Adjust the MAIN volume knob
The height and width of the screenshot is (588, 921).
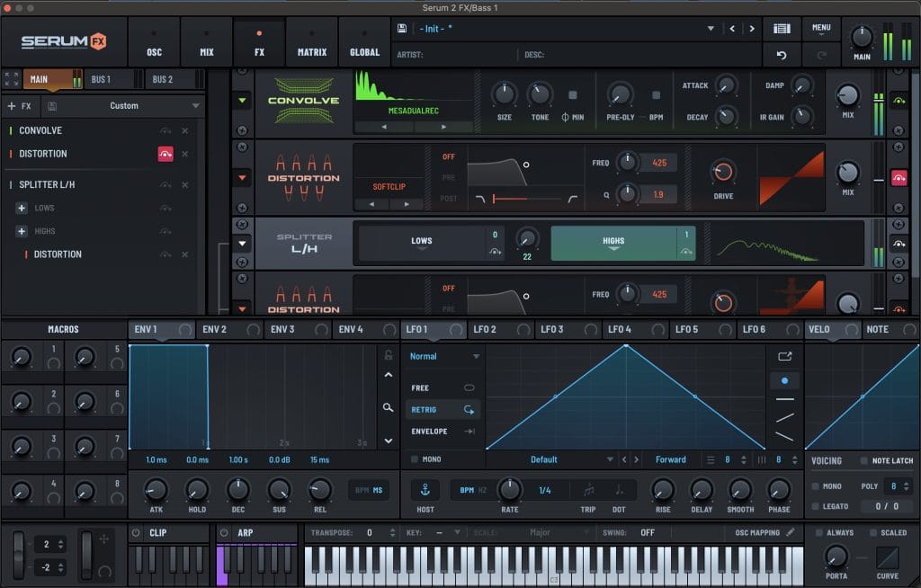[x=862, y=37]
